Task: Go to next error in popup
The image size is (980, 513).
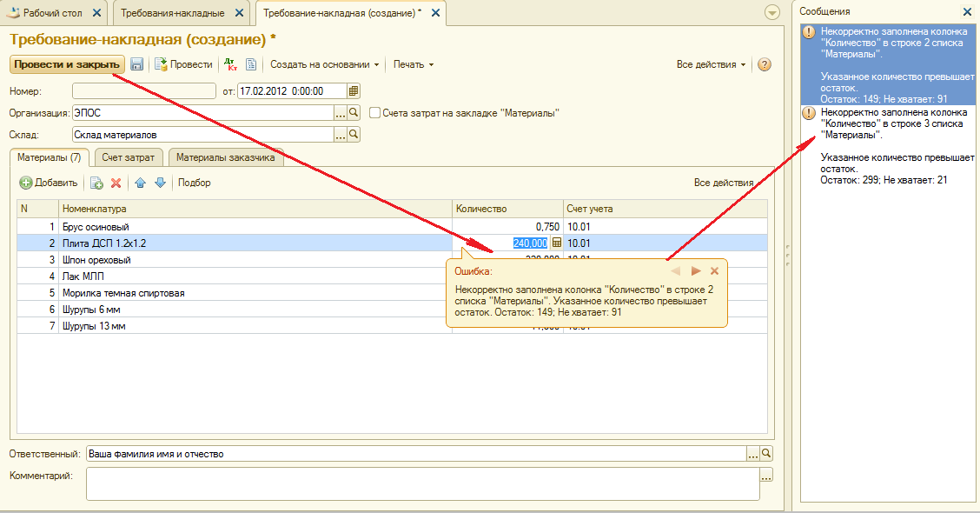Action: (696, 271)
